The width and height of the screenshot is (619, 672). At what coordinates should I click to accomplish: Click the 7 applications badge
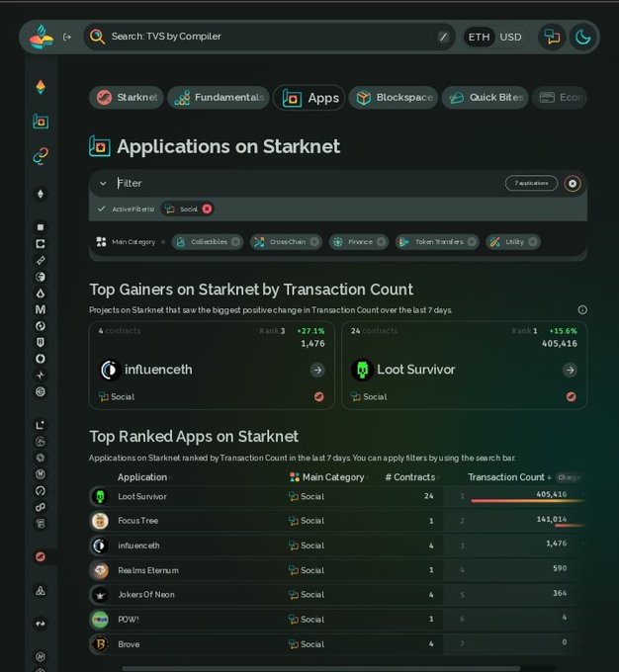click(x=532, y=184)
